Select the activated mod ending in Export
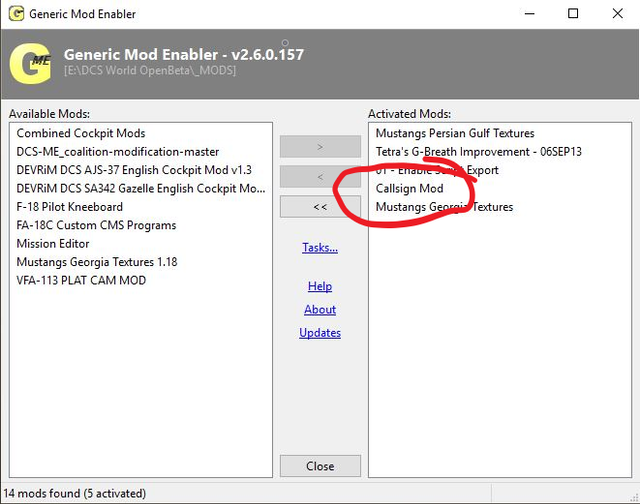Image resolution: width=640 pixels, height=504 pixels. point(437,170)
